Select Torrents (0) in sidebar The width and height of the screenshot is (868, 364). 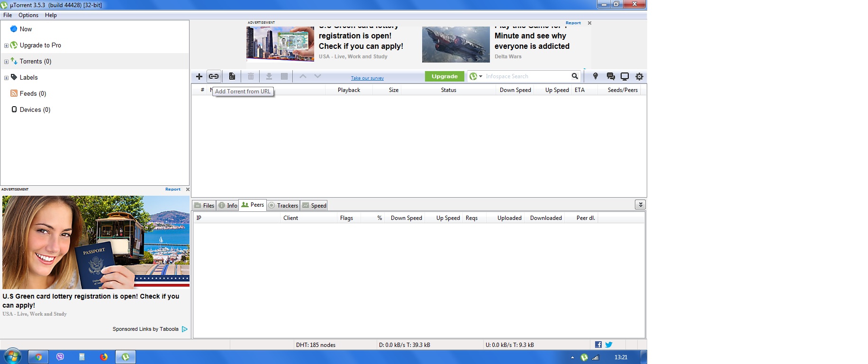tap(36, 61)
